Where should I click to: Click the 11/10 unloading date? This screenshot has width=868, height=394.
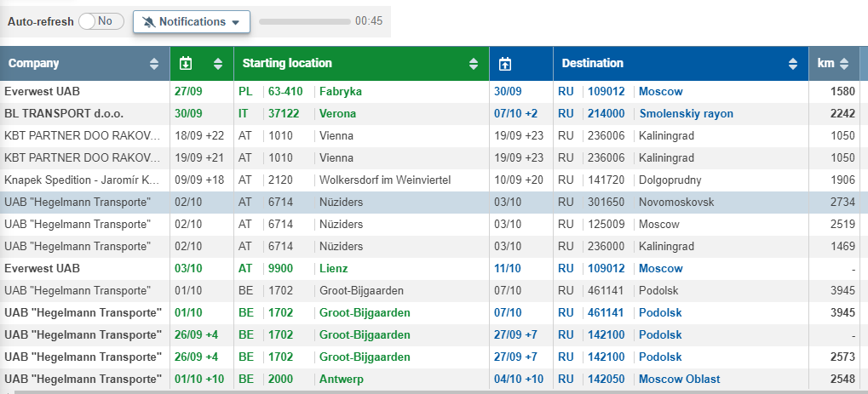[508, 268]
